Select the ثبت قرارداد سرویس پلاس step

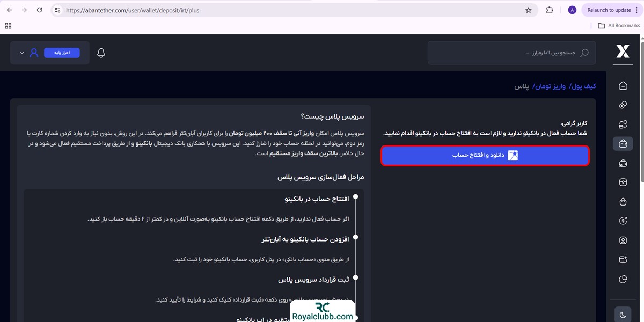(x=313, y=280)
